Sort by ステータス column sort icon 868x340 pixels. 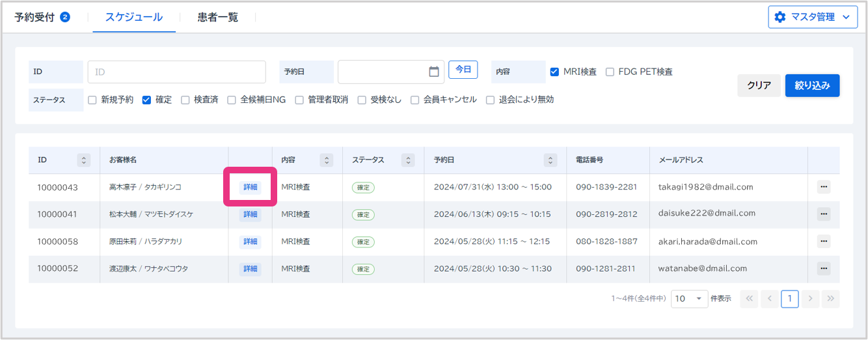point(408,160)
